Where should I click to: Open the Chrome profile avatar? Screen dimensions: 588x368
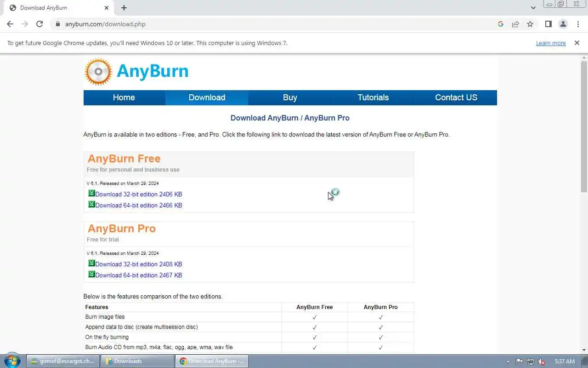(563, 24)
